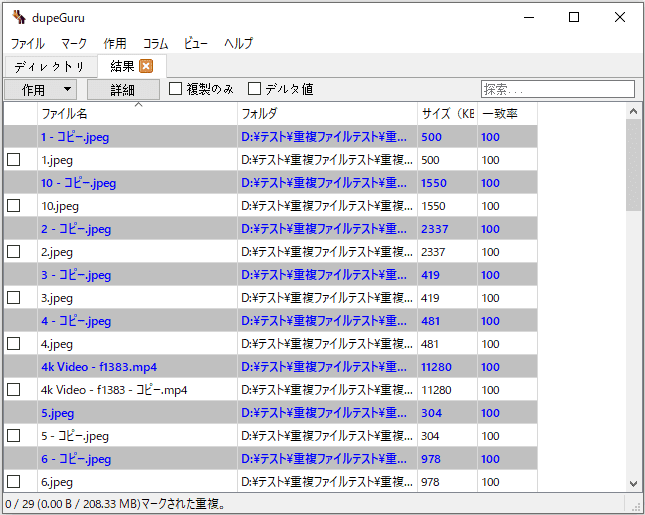645x515 pixels.
Task: Click the status bar marked duplicates text
Action: pos(115,504)
